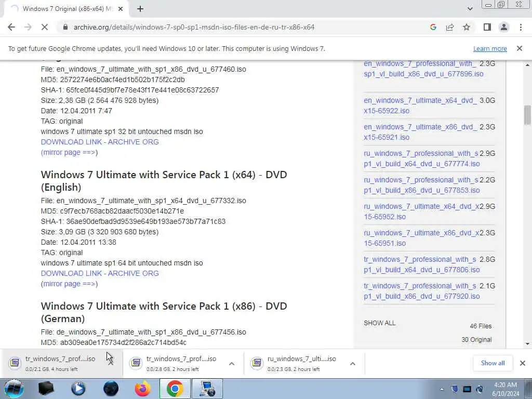Viewport: 532px width, 399px height.
Task: Download en_windows_7_ultimate_x64 x15-65922 iso
Action: pos(420,105)
